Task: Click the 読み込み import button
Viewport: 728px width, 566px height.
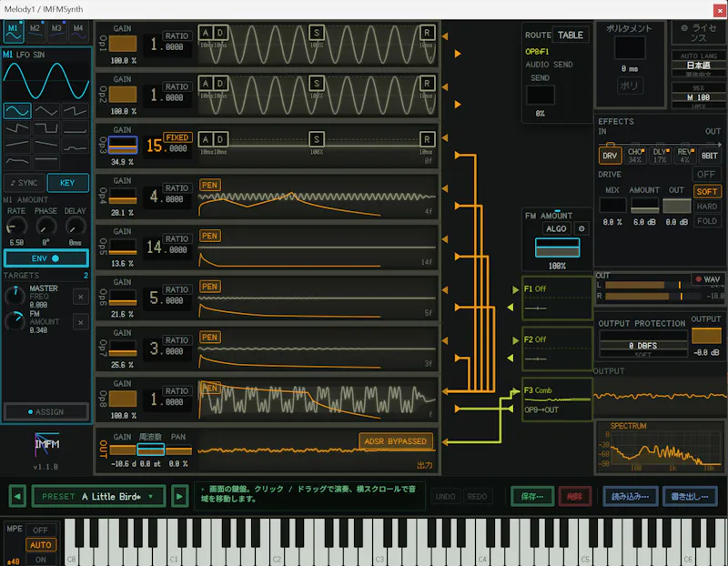Action: point(630,496)
